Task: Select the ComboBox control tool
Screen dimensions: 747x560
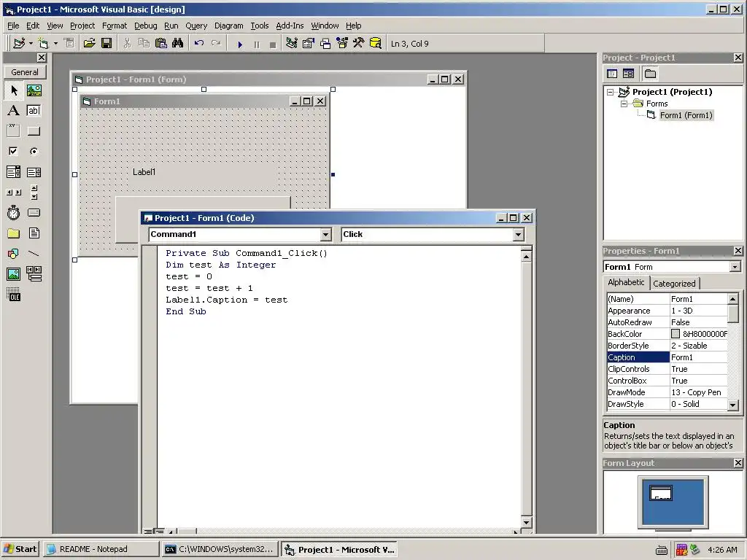Action: (x=13, y=172)
